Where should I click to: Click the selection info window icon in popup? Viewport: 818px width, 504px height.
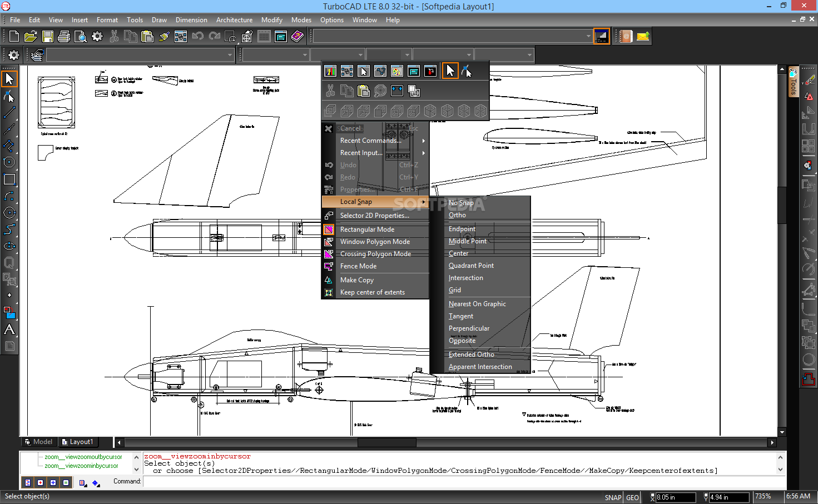[x=364, y=71]
